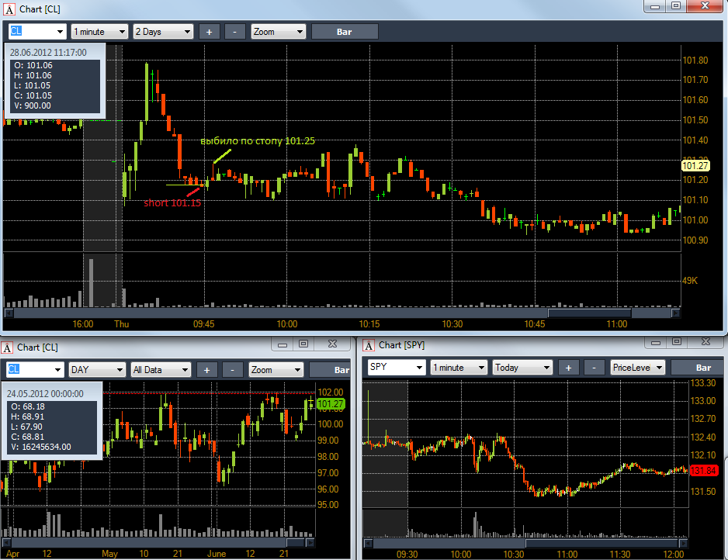Click the 10:15 time label in top chart
Screen dimensions: 728x560
pyautogui.click(x=369, y=324)
